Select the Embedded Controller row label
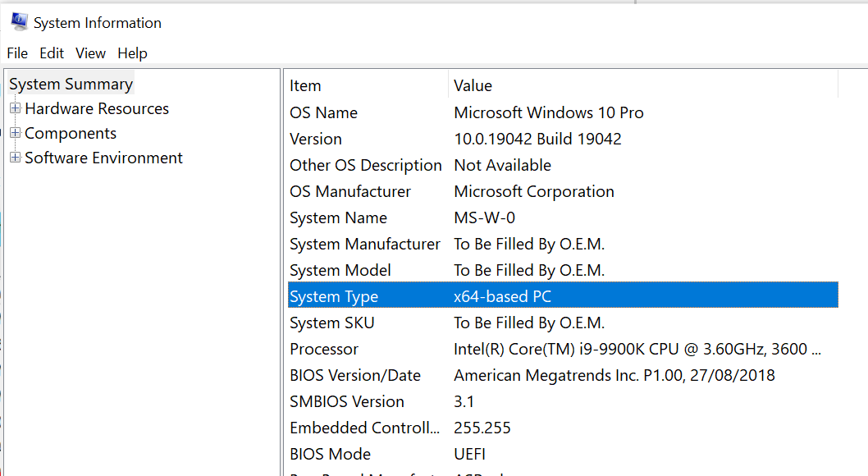The width and height of the screenshot is (868, 476). (x=364, y=428)
